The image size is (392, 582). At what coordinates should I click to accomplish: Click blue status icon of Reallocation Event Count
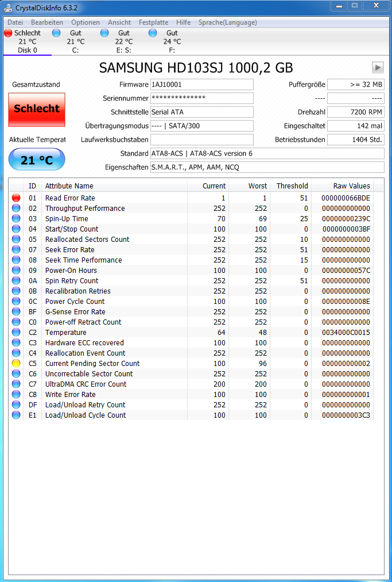point(16,353)
